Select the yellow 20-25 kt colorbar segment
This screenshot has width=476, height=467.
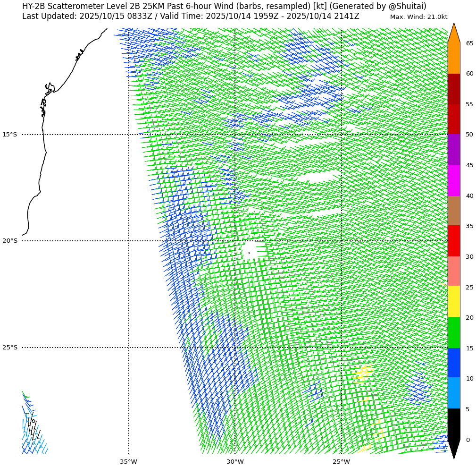[x=454, y=301]
